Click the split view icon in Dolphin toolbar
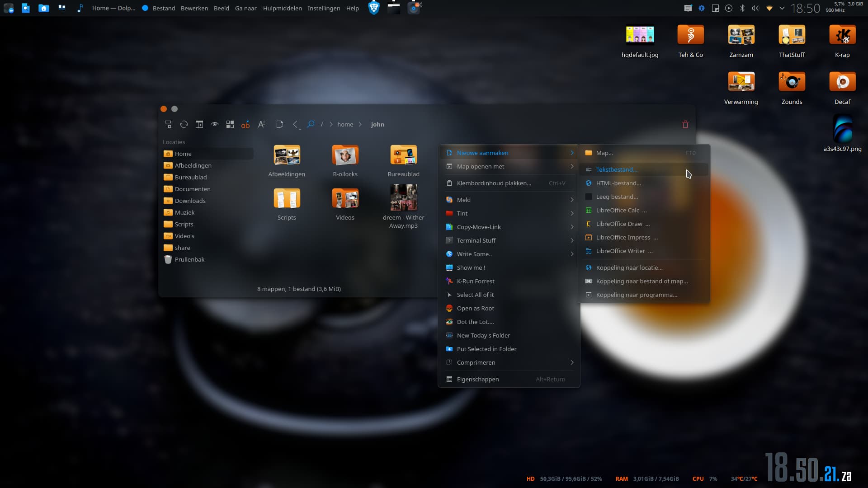 (199, 124)
